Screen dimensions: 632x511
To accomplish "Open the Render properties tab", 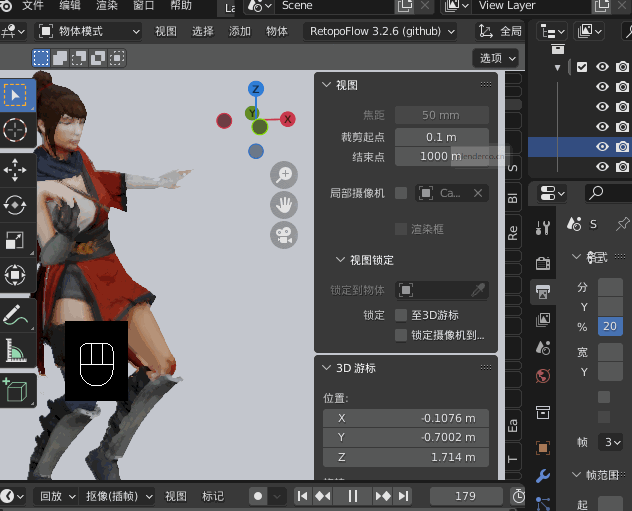I will [543, 263].
